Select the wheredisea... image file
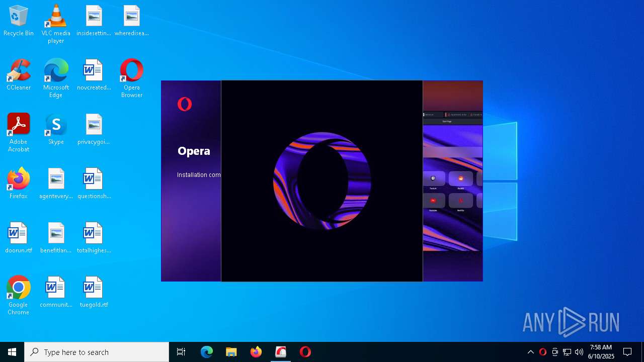The width and height of the screenshot is (644, 362). tap(131, 21)
